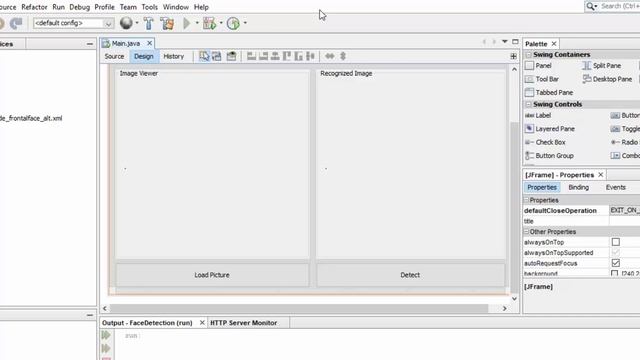
Task: Switch to the Source view tab
Action: point(114,56)
